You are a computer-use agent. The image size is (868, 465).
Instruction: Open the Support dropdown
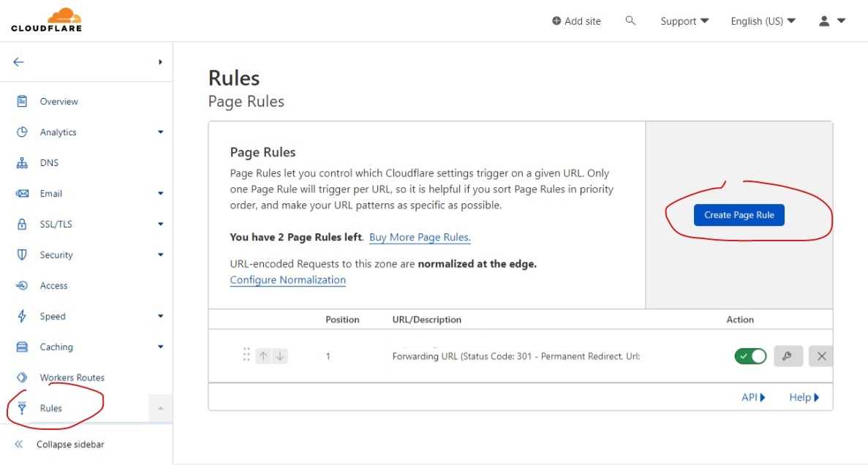coord(684,21)
